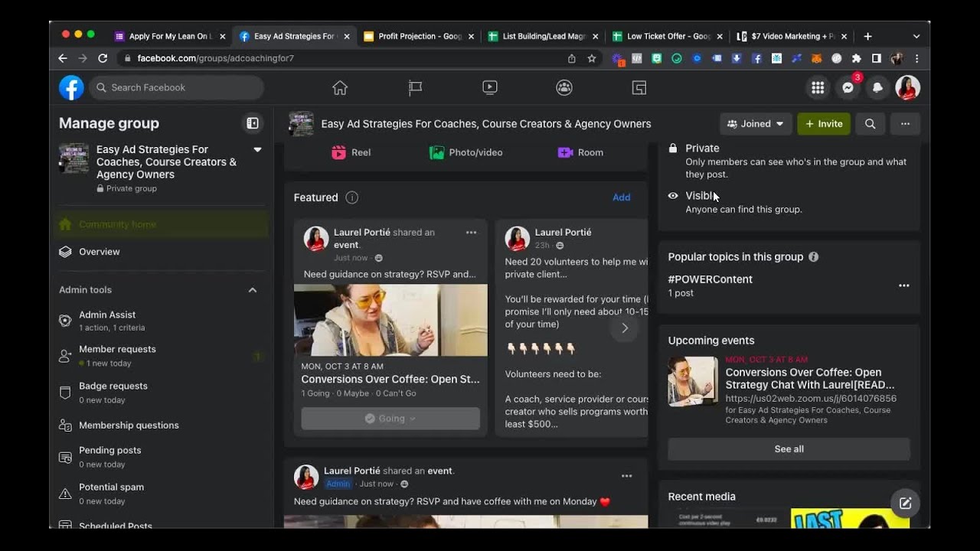Open the Groups icon in top navigation
980x551 pixels.
tap(564, 88)
